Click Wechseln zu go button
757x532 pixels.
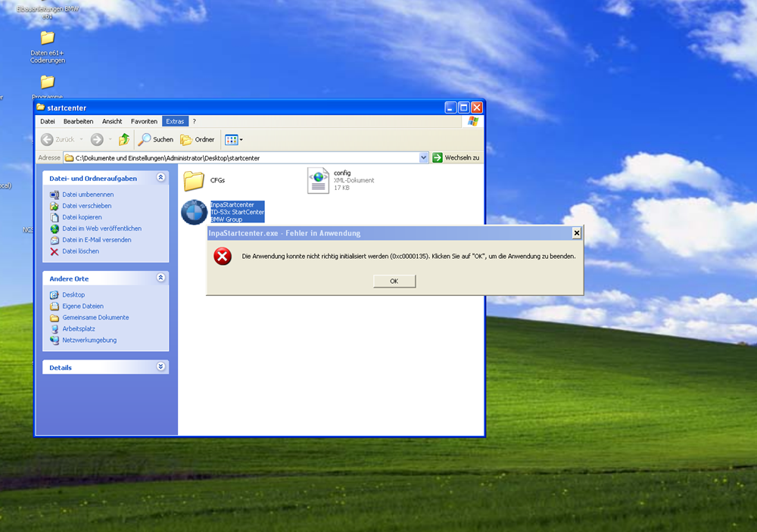click(x=456, y=157)
